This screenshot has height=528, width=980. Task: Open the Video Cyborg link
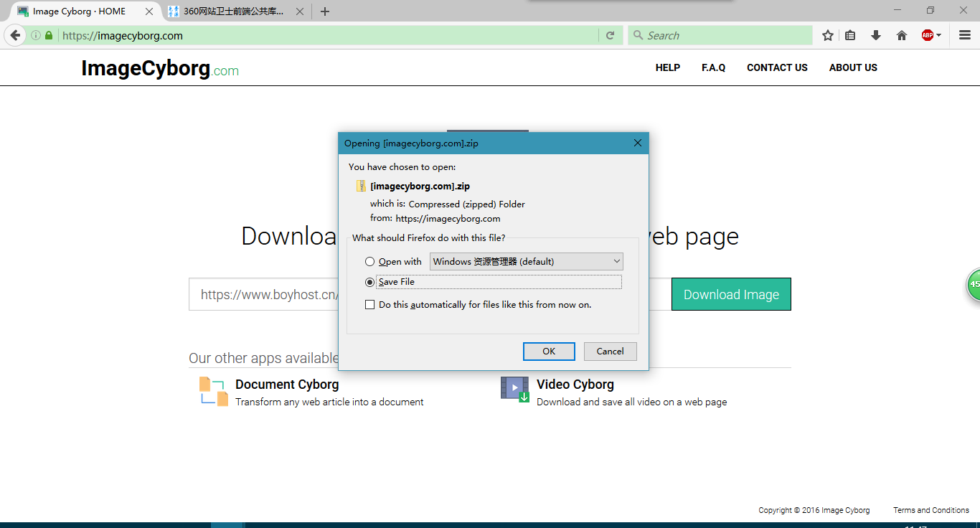pos(575,385)
